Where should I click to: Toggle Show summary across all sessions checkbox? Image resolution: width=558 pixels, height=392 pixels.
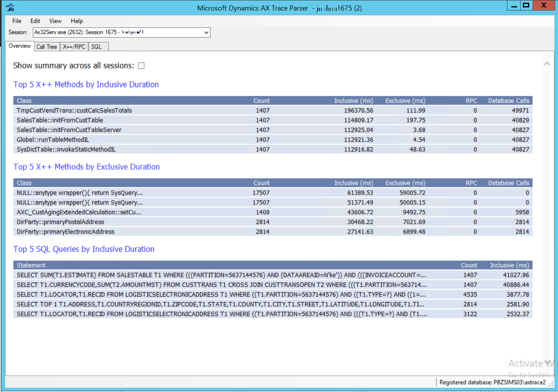coord(141,66)
